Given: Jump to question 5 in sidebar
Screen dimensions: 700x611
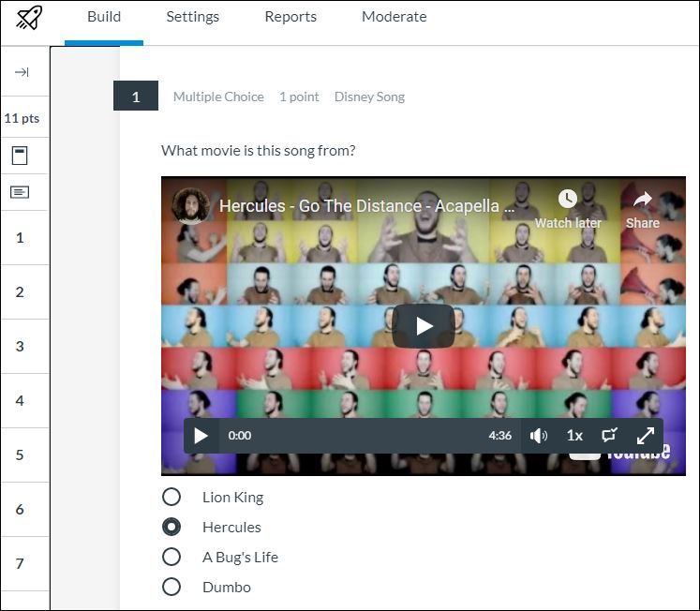Looking at the screenshot, I should coord(20,455).
